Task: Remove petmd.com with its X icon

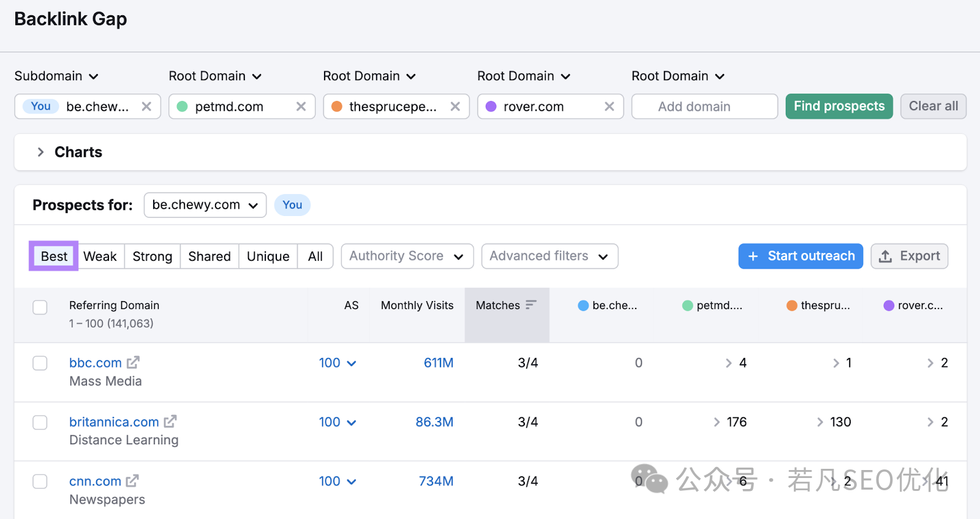Action: point(301,106)
